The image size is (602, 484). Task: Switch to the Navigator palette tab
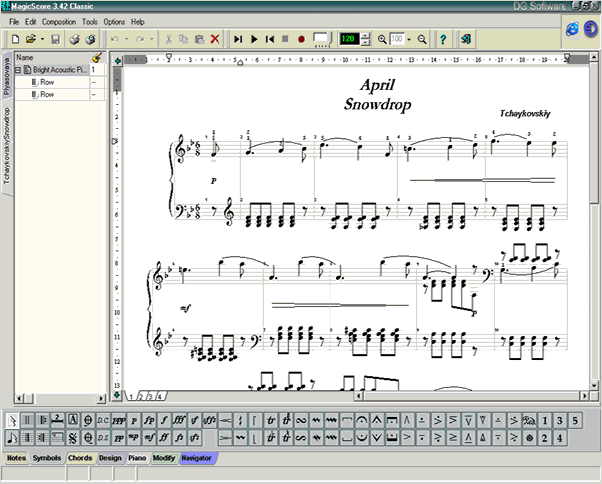[196, 458]
